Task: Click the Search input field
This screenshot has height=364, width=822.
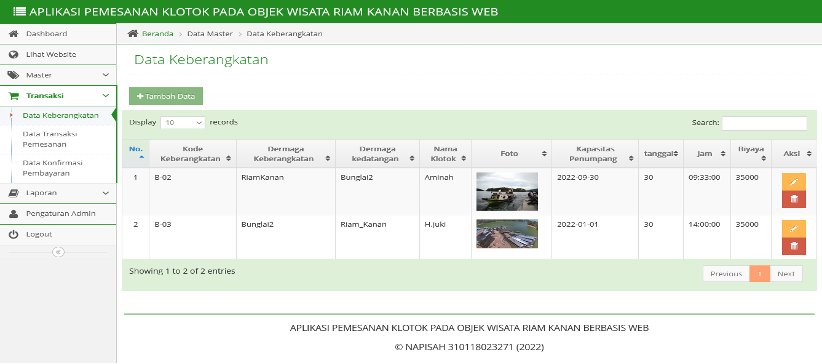Action: (764, 123)
